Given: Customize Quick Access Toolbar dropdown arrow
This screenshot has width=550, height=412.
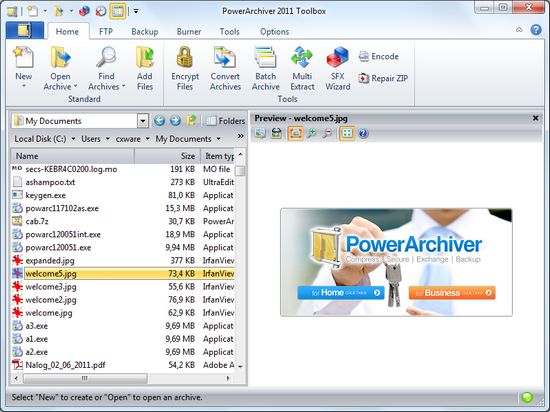Looking at the screenshot, I should click(136, 12).
